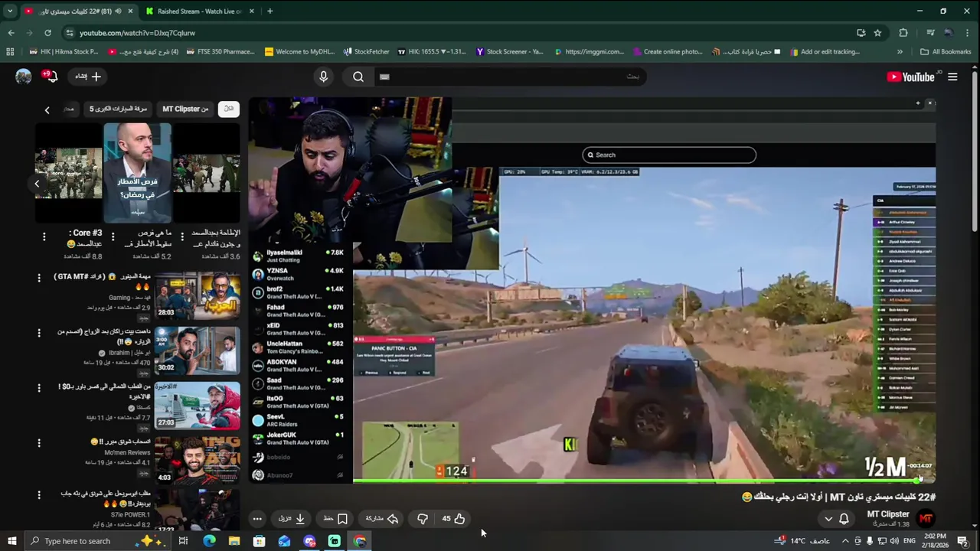The image size is (980, 551).
Task: Open MT Clipster channel name link
Action: click(x=888, y=514)
